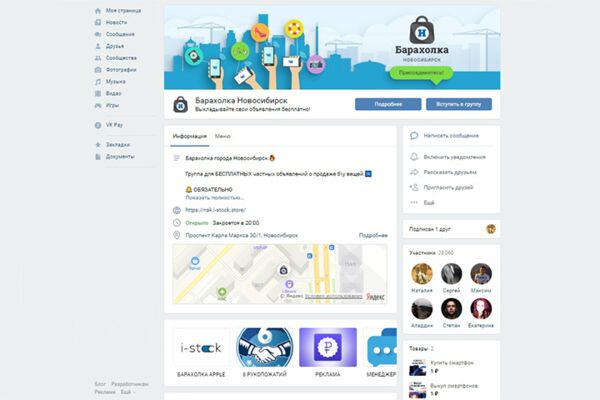Click the three-dots Ещё icon
600x400 pixels.
tap(414, 202)
